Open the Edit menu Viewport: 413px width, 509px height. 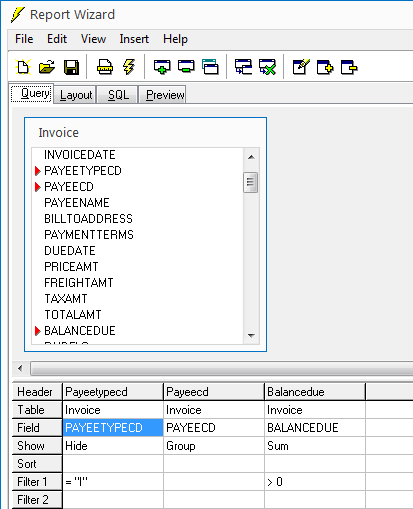pyautogui.click(x=57, y=39)
